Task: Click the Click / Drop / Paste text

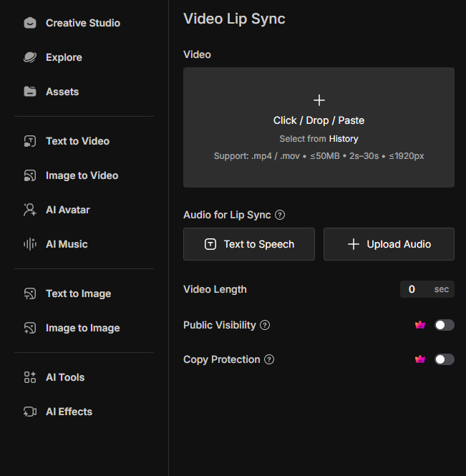Action: click(319, 120)
